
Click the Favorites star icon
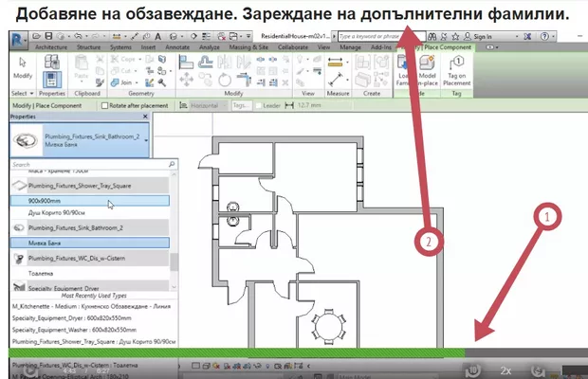(x=455, y=36)
